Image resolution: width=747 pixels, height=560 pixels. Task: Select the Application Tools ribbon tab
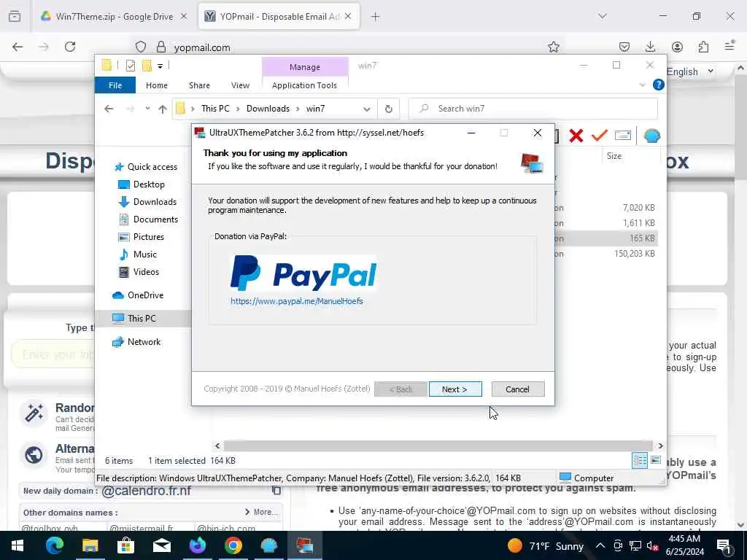click(304, 85)
